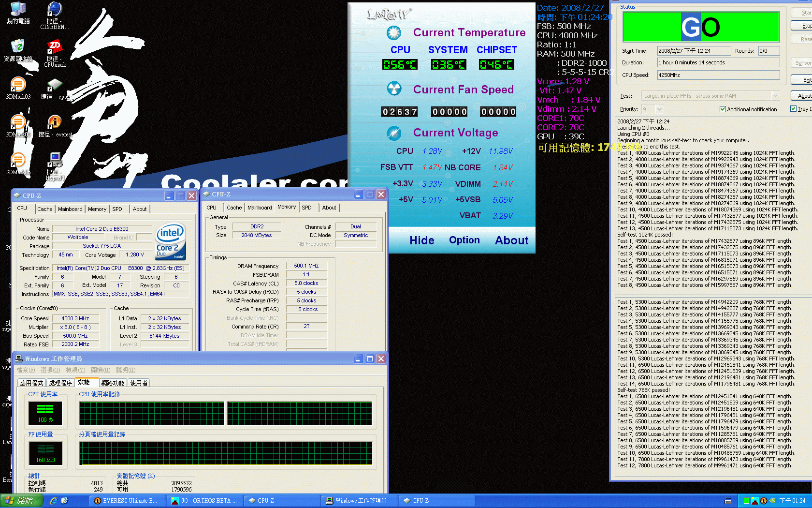The width and height of the screenshot is (812, 508).
Task: Click the ORTHOS tray icon
Action: [x=755, y=501]
